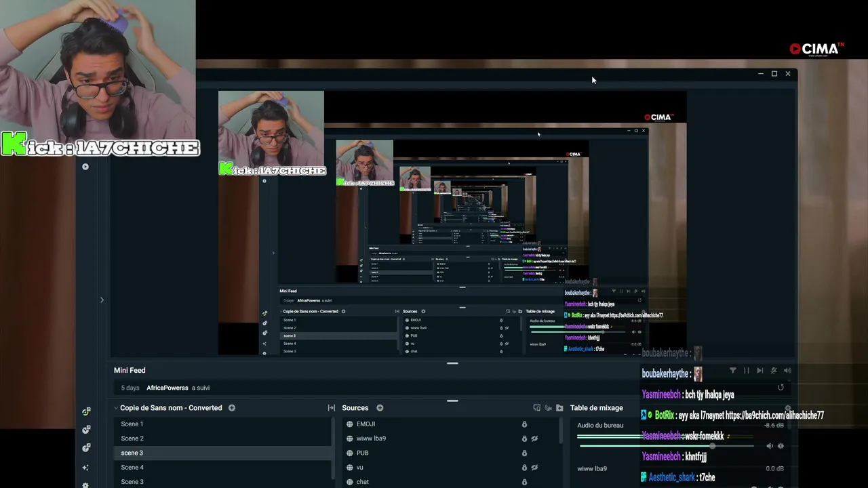
Task: Click the sources list scrollbar
Action: pos(561,430)
